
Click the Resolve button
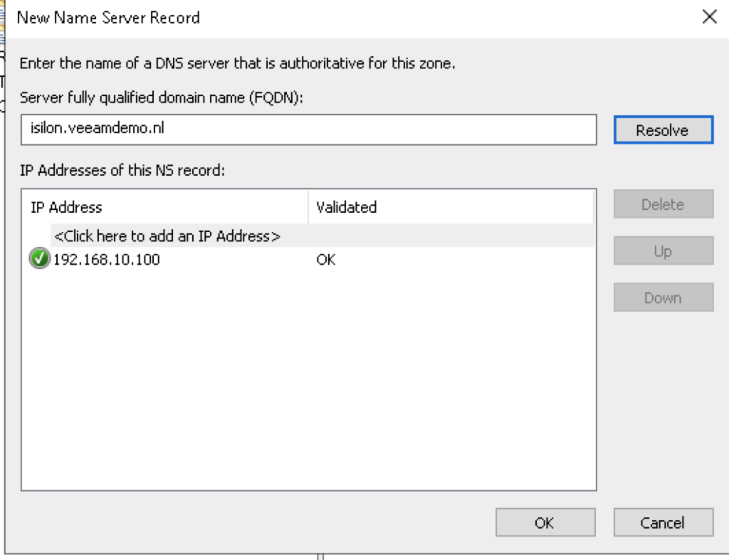[x=663, y=130]
